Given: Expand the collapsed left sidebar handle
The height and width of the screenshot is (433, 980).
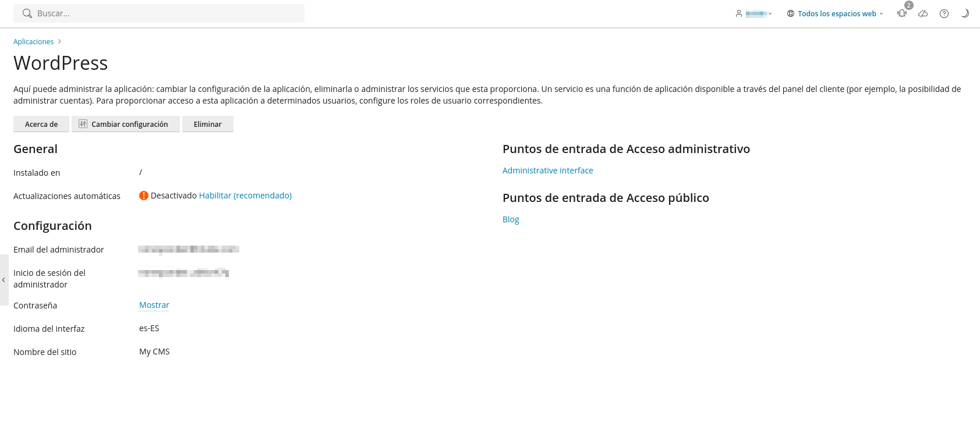Looking at the screenshot, I should [x=3, y=280].
